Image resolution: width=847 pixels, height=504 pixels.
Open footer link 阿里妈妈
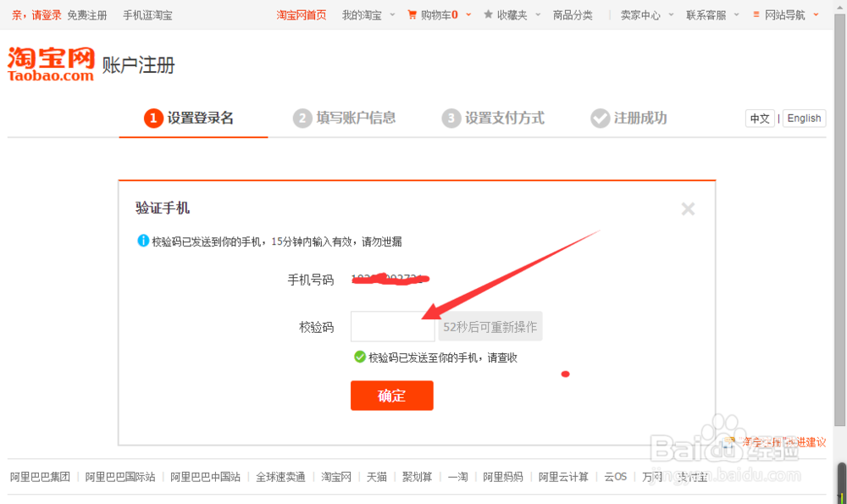(503, 476)
